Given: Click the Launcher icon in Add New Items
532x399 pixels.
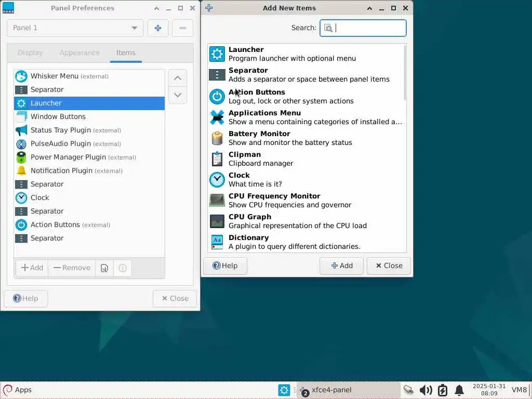Looking at the screenshot, I should pos(217,54).
